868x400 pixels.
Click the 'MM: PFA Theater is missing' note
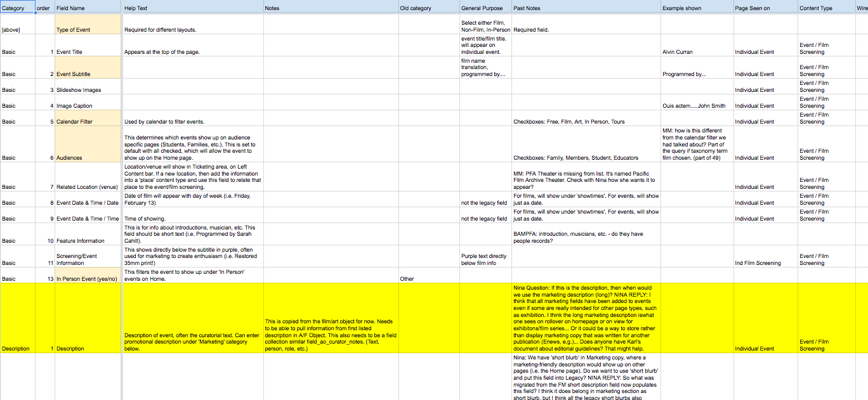click(x=586, y=177)
